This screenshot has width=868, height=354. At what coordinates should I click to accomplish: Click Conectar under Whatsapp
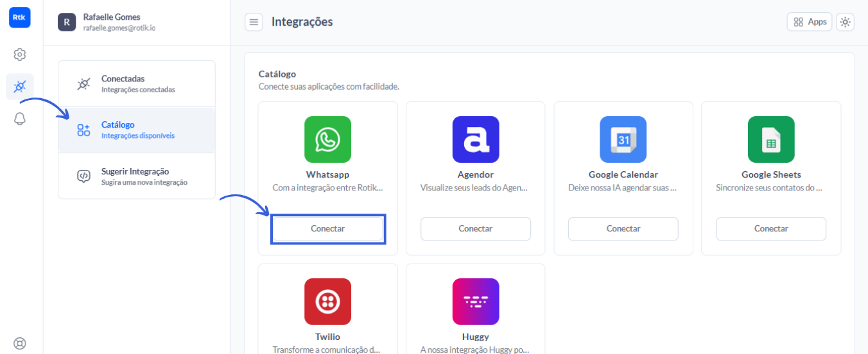coord(328,229)
